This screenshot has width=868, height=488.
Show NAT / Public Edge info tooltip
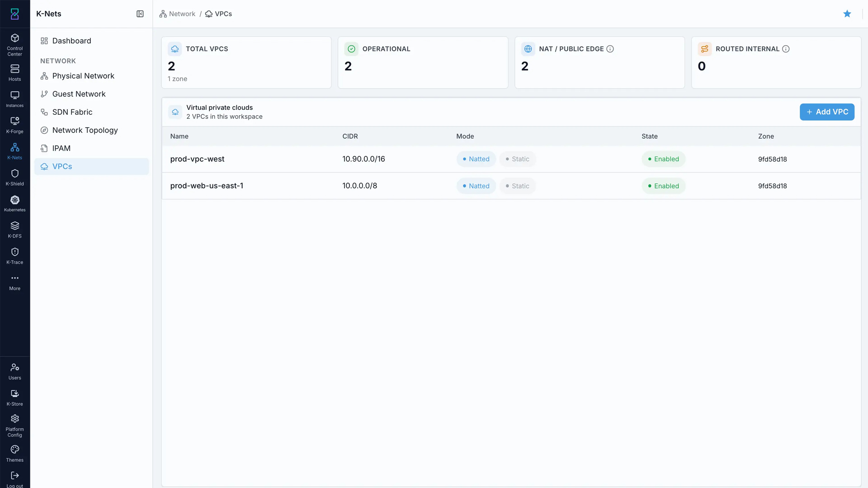(610, 49)
